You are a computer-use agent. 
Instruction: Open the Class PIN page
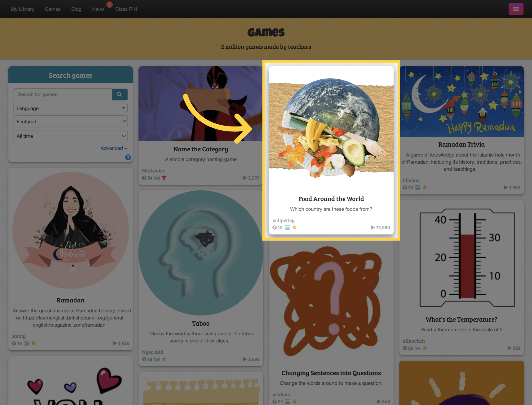point(126,9)
